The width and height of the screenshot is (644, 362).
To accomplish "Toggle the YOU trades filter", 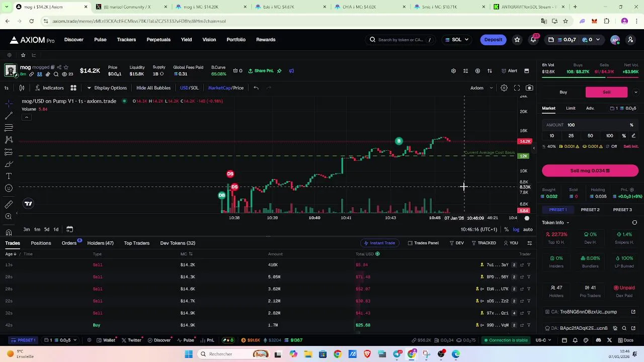I will (x=511, y=243).
